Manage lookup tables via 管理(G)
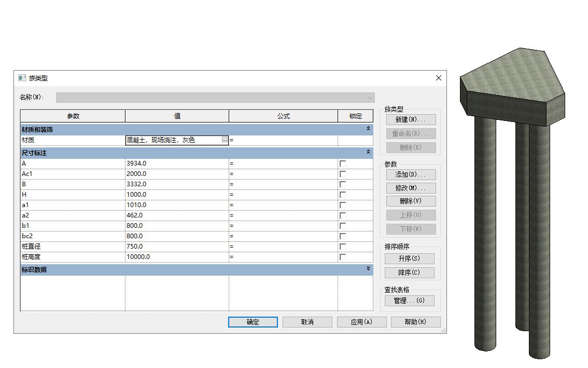This screenshot has height=368, width=588. (x=409, y=300)
